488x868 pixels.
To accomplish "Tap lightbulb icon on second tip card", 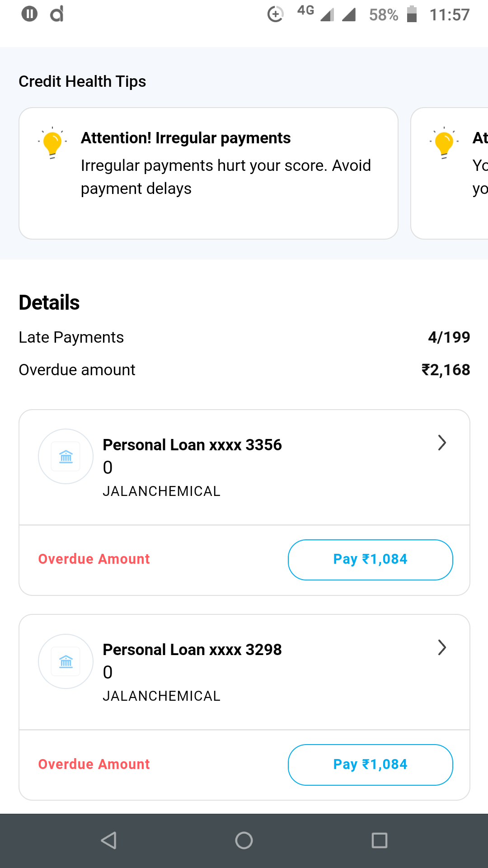I will [444, 143].
